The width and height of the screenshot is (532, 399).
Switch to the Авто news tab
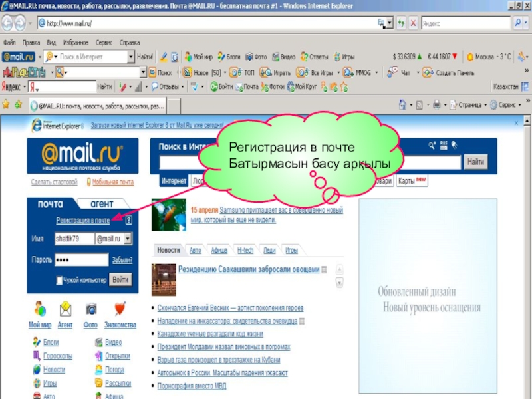coord(195,251)
